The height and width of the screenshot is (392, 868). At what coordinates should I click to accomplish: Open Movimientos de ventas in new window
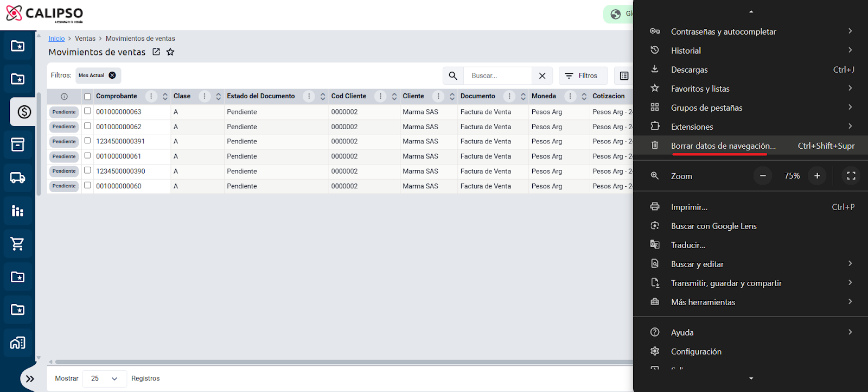[x=156, y=52]
